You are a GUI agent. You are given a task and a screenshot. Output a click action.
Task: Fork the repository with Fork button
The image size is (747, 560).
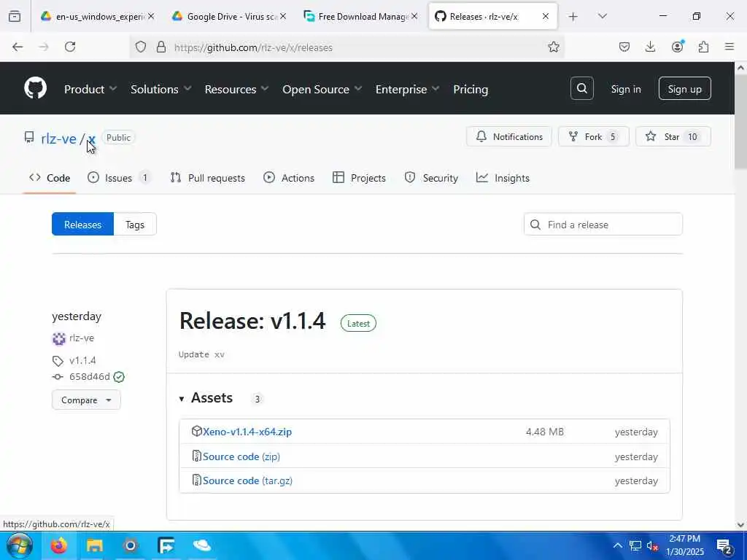pos(594,136)
